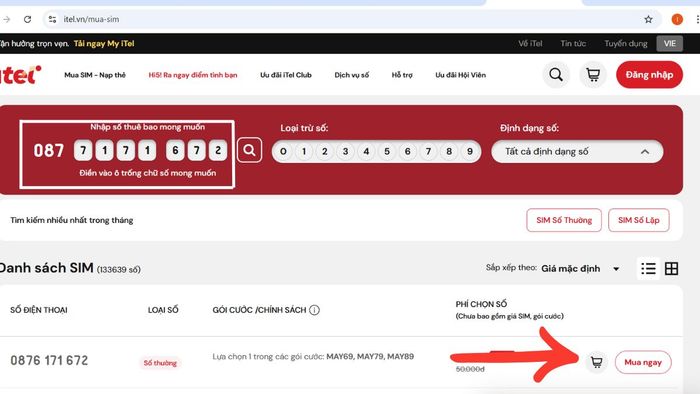Click the Tải ngay My iTel link
The image size is (700, 394).
104,44
